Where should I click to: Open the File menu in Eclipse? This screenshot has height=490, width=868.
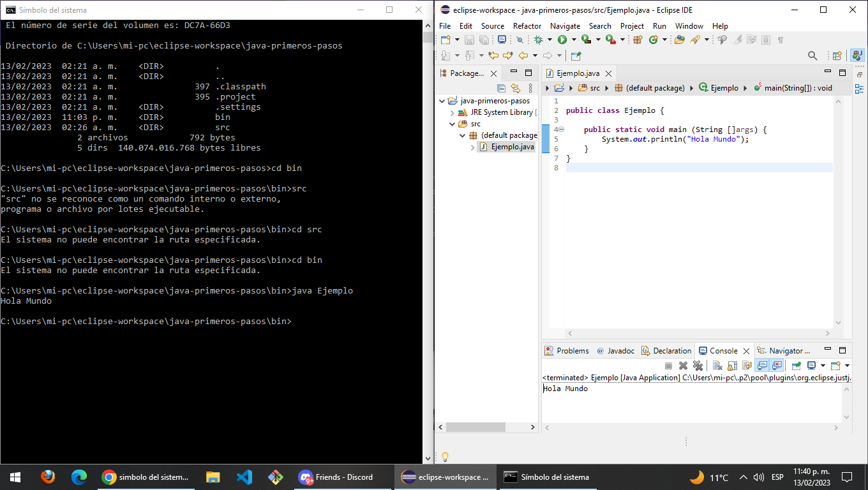pos(445,26)
